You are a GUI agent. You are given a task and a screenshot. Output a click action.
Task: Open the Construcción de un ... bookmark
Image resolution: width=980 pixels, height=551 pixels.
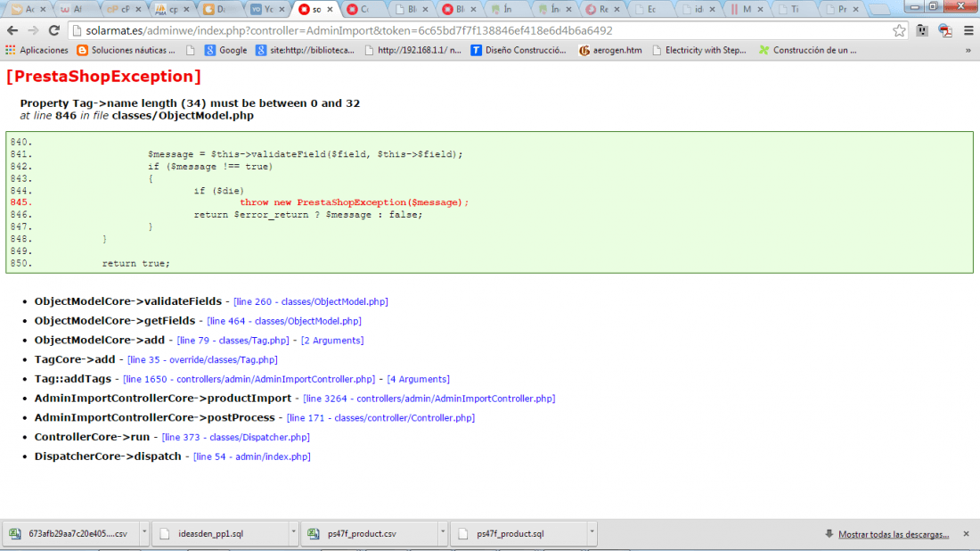[807, 50]
